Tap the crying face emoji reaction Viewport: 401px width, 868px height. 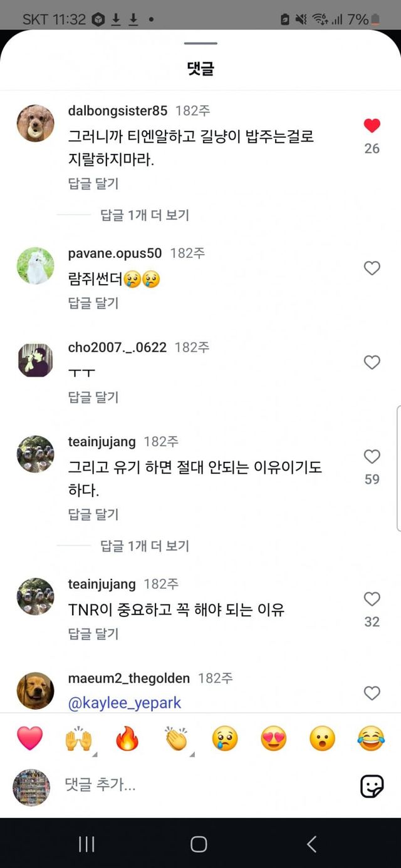point(225,738)
